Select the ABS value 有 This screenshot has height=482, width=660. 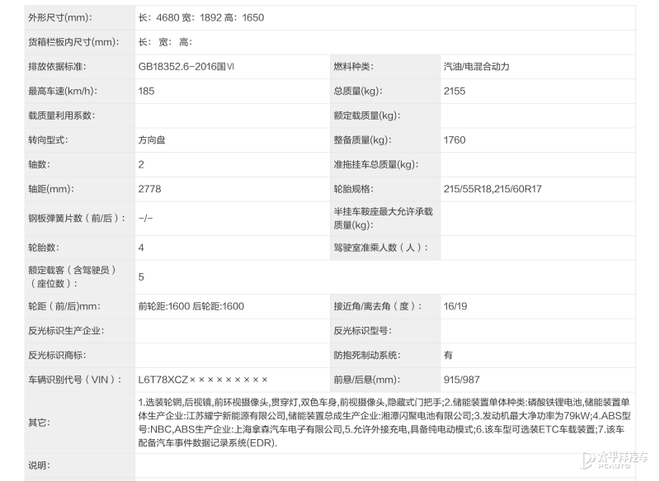pos(448,355)
